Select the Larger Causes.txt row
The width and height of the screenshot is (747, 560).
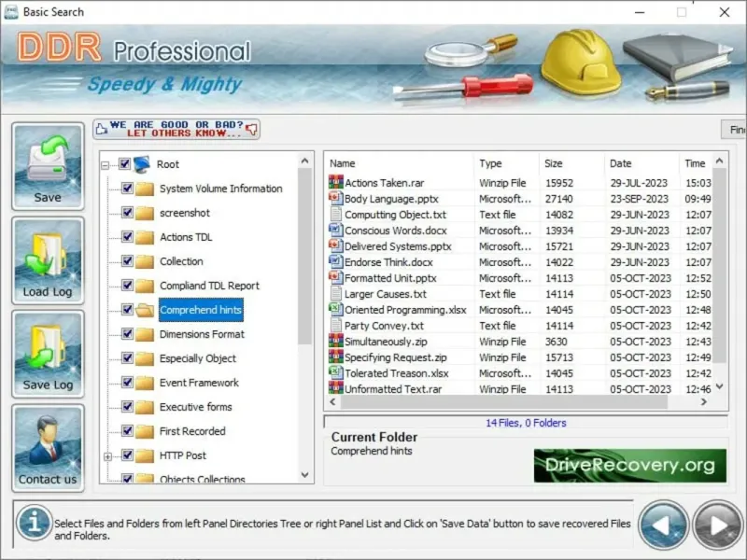click(519, 294)
